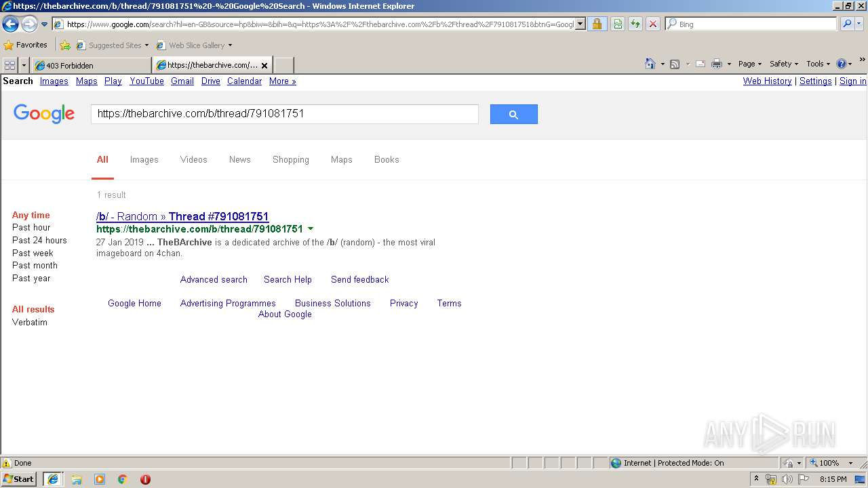Screen dimensions: 868x488
Task: Open a new tab button
Action: [283, 65]
